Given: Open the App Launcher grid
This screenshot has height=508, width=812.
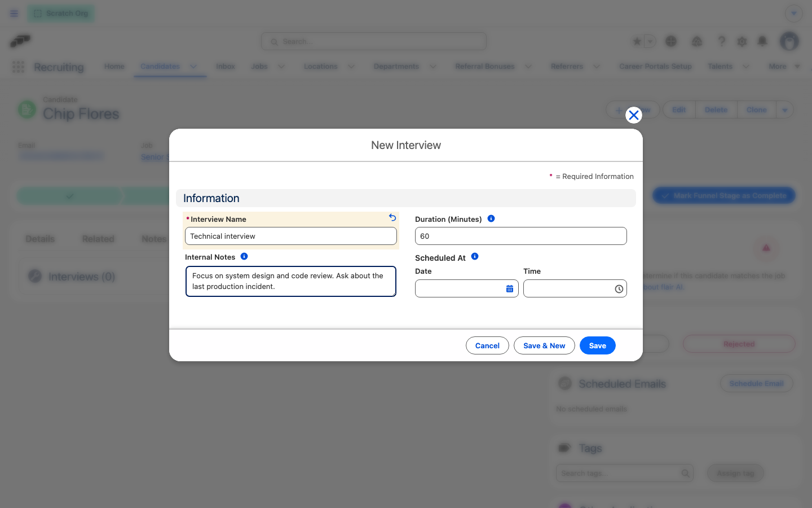Looking at the screenshot, I should (18, 67).
